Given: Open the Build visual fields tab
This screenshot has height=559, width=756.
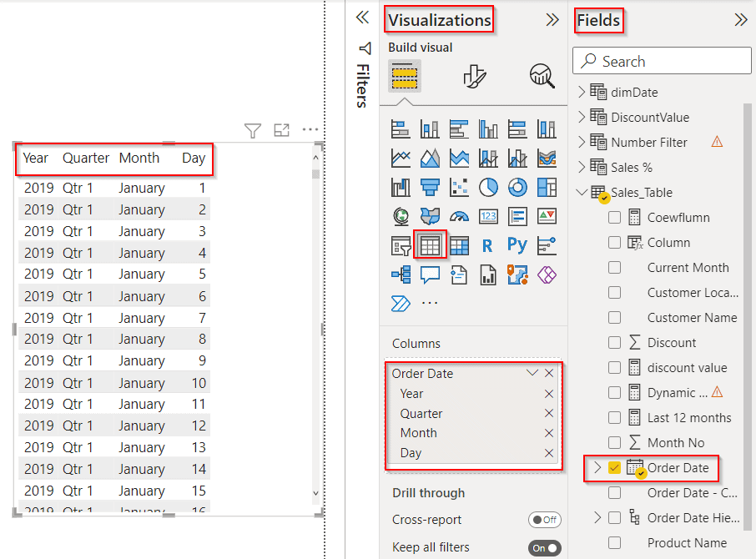Looking at the screenshot, I should click(405, 76).
